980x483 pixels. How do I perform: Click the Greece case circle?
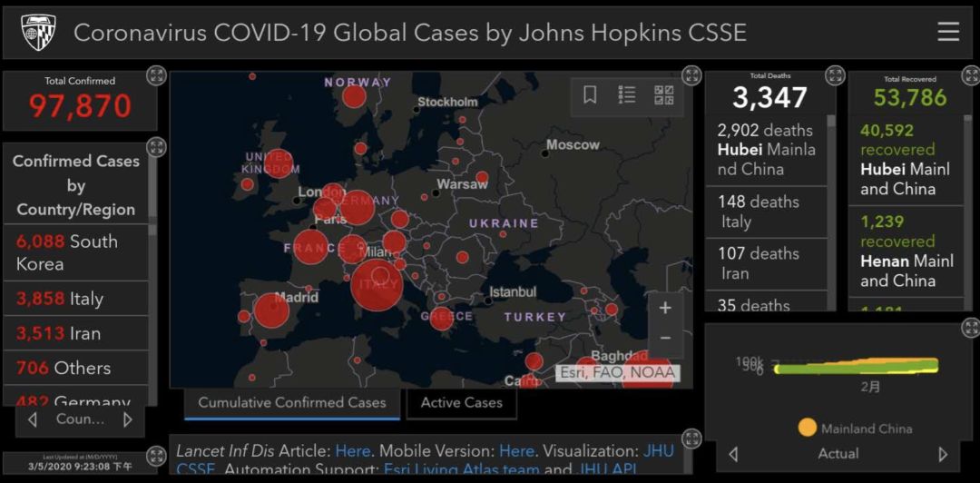click(x=441, y=319)
